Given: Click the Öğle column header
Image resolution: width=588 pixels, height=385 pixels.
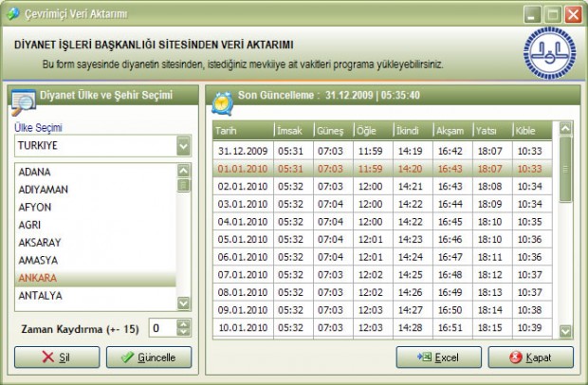Looking at the screenshot, I should pos(373,131).
